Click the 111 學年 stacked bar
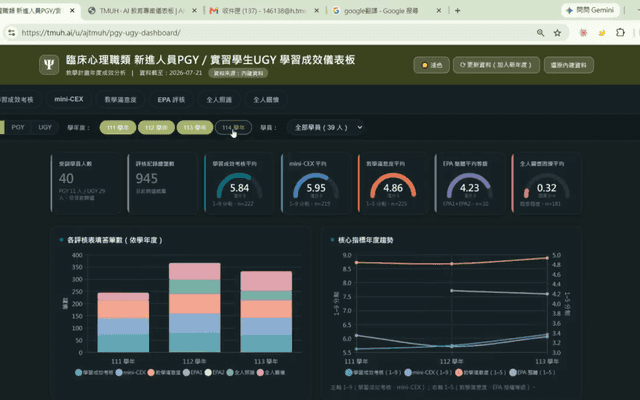640x400 pixels. click(123, 322)
